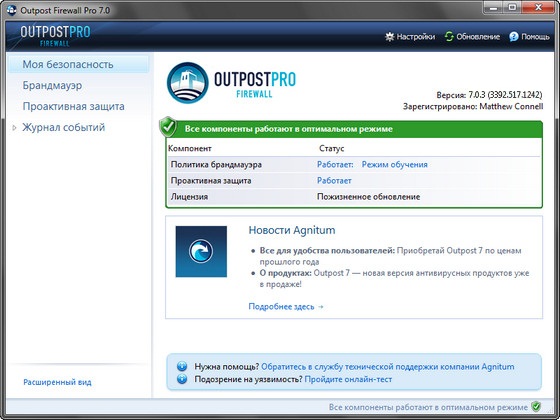Click Лицензия row label
Image resolution: width=560 pixels, height=420 pixels.
(x=189, y=197)
